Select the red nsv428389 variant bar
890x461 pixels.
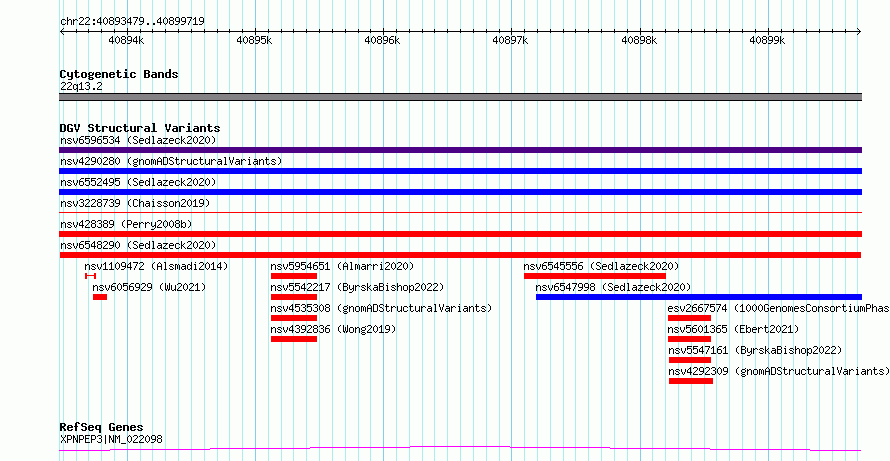coord(460,234)
